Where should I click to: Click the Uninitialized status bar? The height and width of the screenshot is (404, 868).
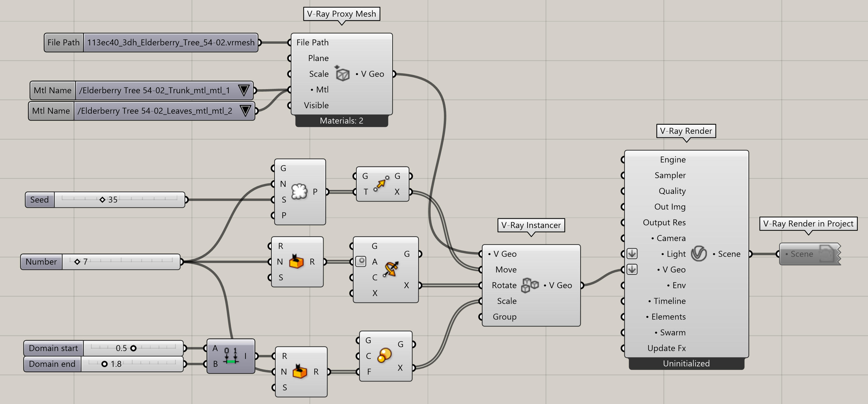tap(686, 364)
